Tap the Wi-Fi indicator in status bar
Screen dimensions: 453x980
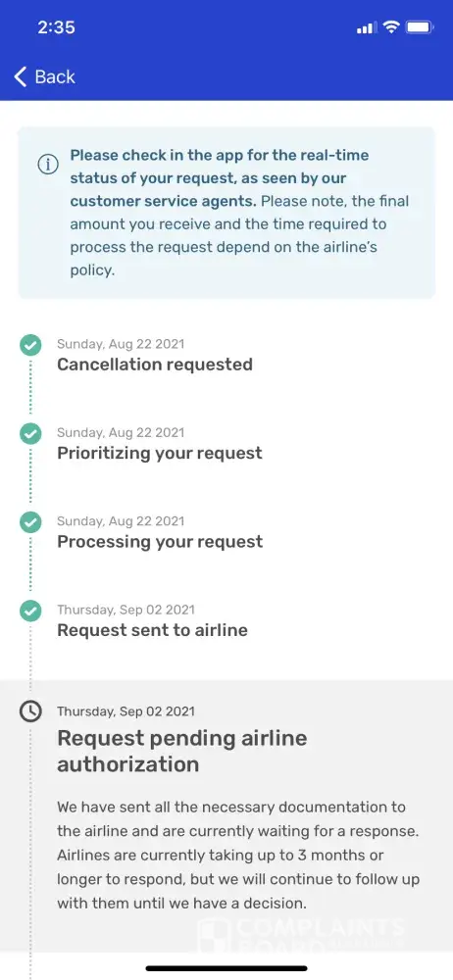coord(391,26)
